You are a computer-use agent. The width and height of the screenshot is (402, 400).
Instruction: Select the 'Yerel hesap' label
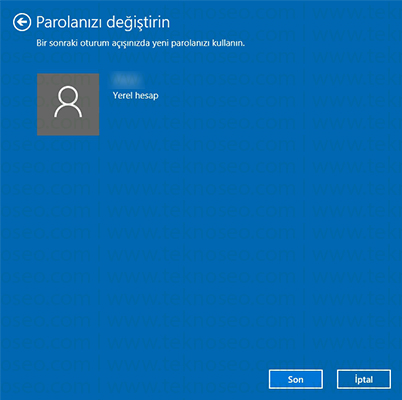[x=135, y=96]
